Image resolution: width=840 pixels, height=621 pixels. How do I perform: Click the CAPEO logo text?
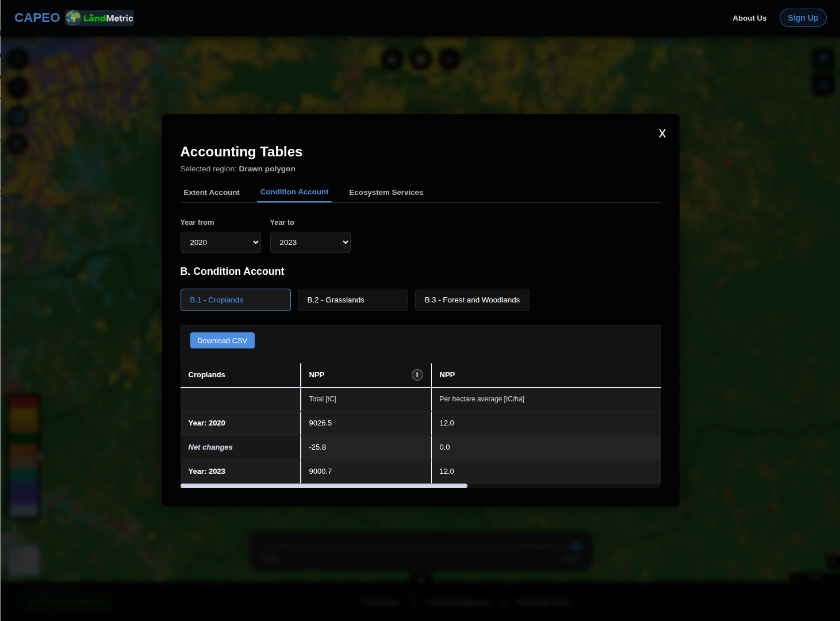(x=37, y=18)
